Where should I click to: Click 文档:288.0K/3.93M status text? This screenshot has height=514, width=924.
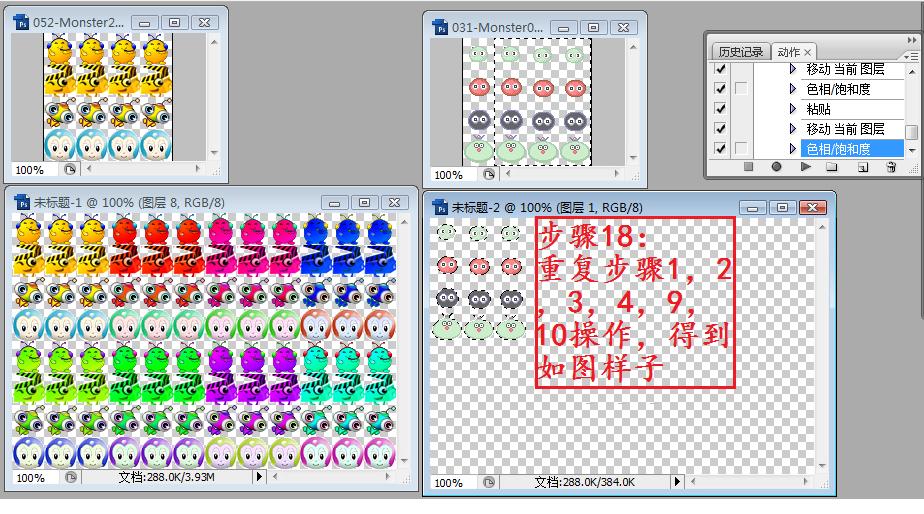pyautogui.click(x=166, y=477)
